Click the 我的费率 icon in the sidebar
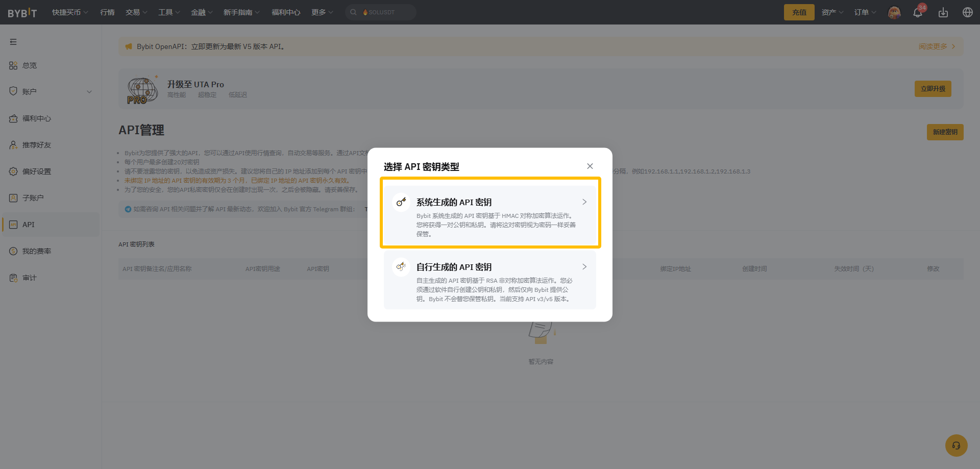This screenshot has width=980, height=469. click(x=13, y=251)
